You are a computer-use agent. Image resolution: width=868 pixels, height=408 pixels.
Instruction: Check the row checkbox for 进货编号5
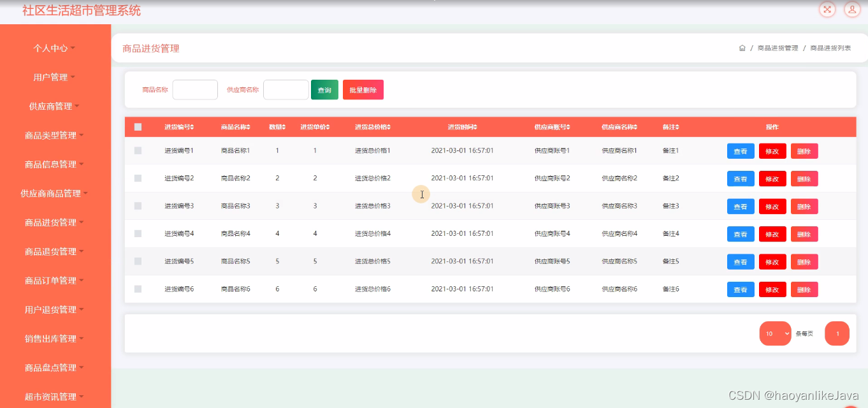click(x=138, y=261)
